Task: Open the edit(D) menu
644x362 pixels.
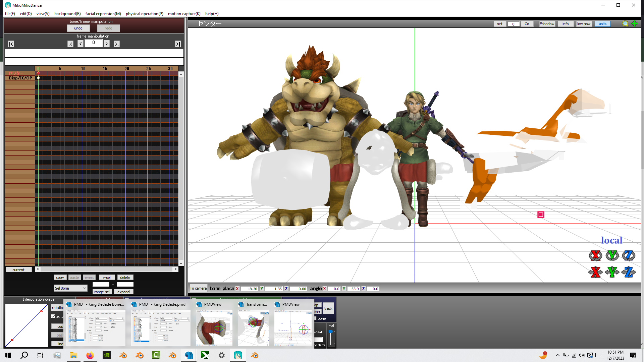Action: coord(26,14)
